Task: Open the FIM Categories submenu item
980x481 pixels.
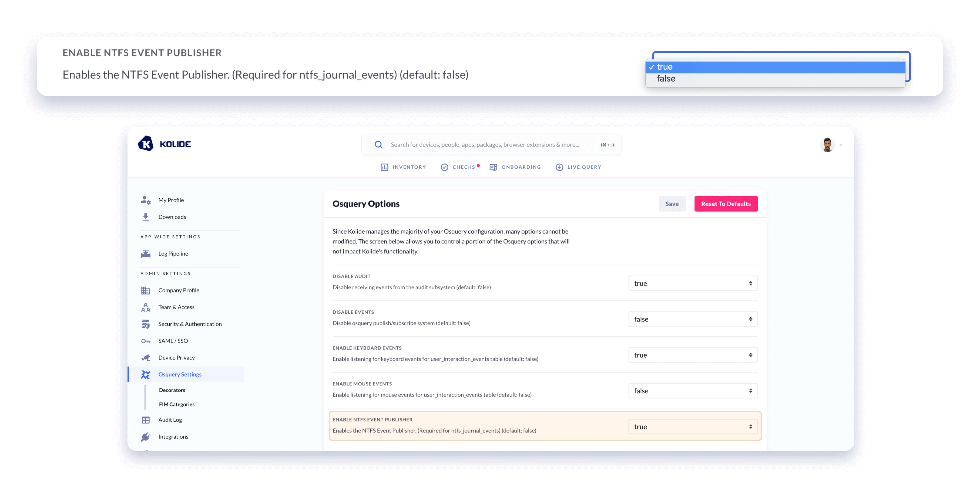Action: 176,404
